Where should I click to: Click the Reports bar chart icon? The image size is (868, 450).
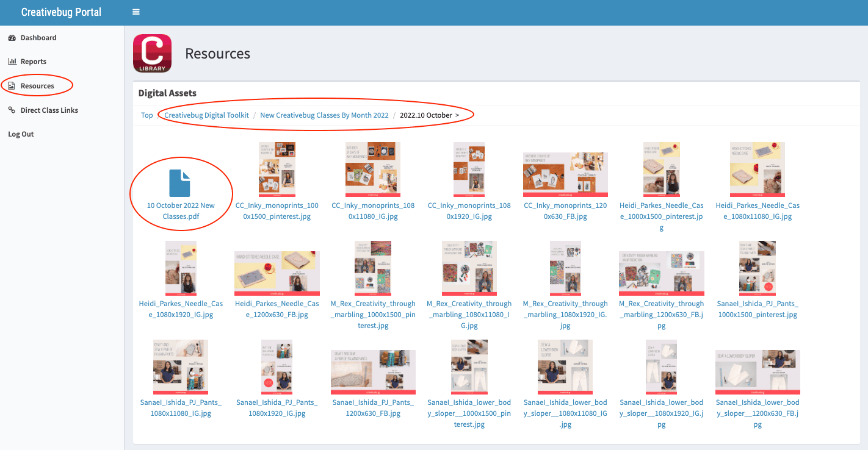point(12,62)
